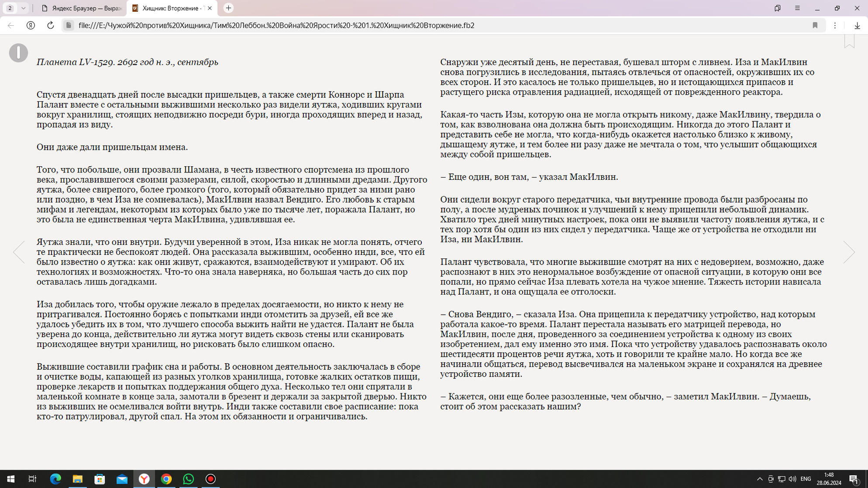Screen dimensions: 868x488
Task: Toggle the page bookmark ribbon in reader
Action: pyautogui.click(x=849, y=41)
